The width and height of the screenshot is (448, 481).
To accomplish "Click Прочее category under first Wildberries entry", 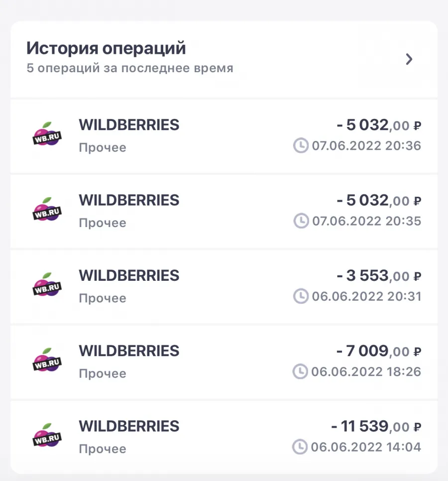I will coord(103,148).
